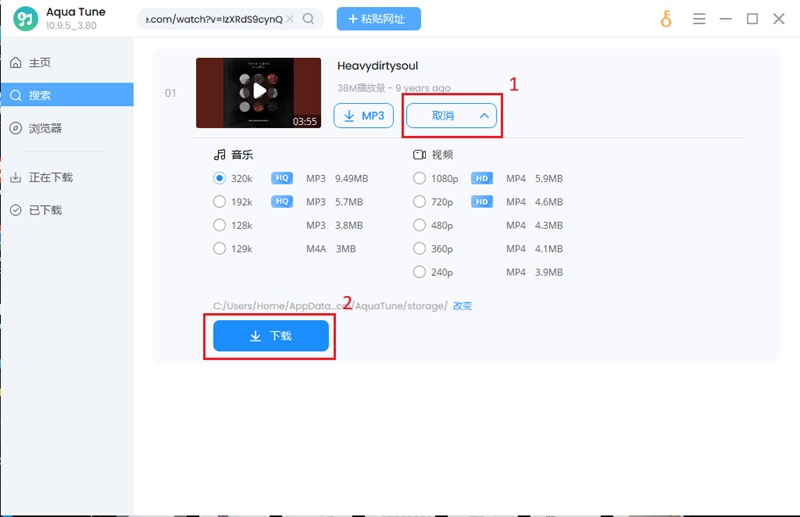Click the storage path text
The width and height of the screenshot is (800, 517).
330,306
